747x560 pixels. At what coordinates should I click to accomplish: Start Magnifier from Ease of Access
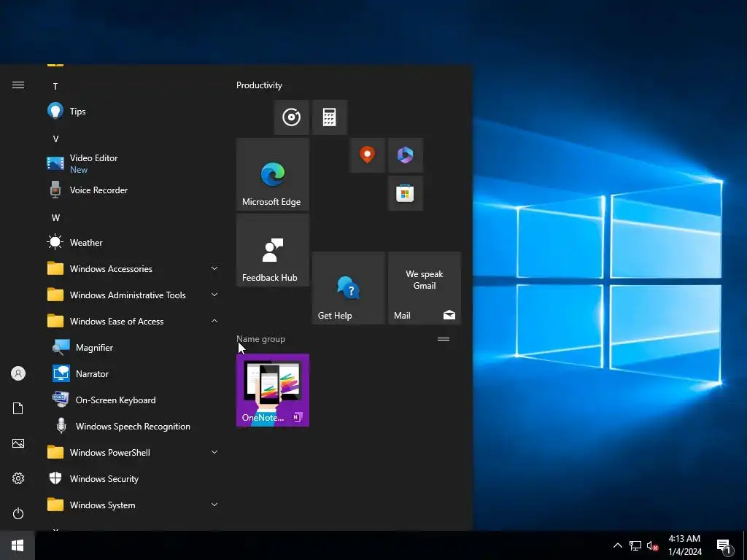pos(133,348)
